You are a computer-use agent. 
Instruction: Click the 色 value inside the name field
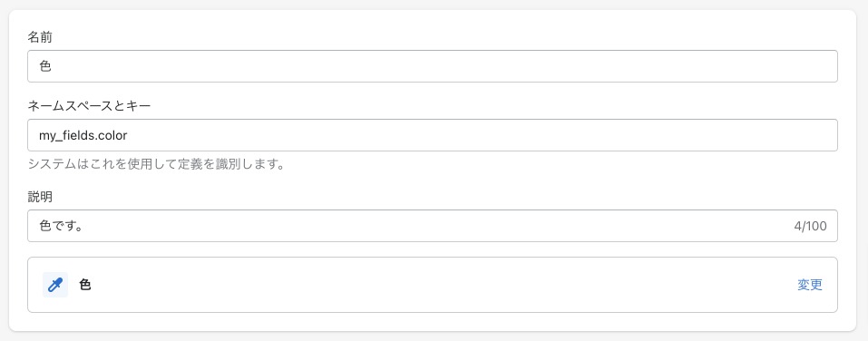pyautogui.click(x=45, y=66)
